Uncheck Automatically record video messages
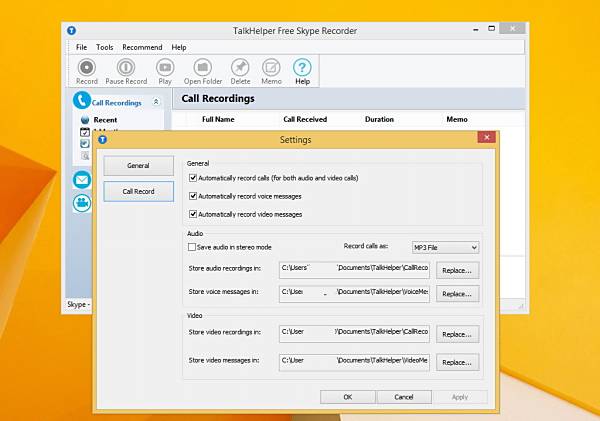Image resolution: width=600 pixels, height=421 pixels. tap(193, 214)
